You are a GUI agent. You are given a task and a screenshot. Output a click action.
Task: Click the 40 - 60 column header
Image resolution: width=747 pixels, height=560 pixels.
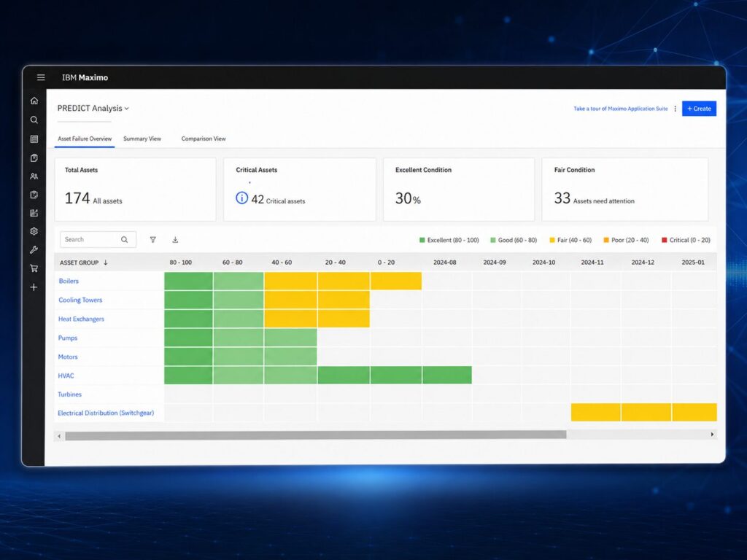[x=282, y=262]
